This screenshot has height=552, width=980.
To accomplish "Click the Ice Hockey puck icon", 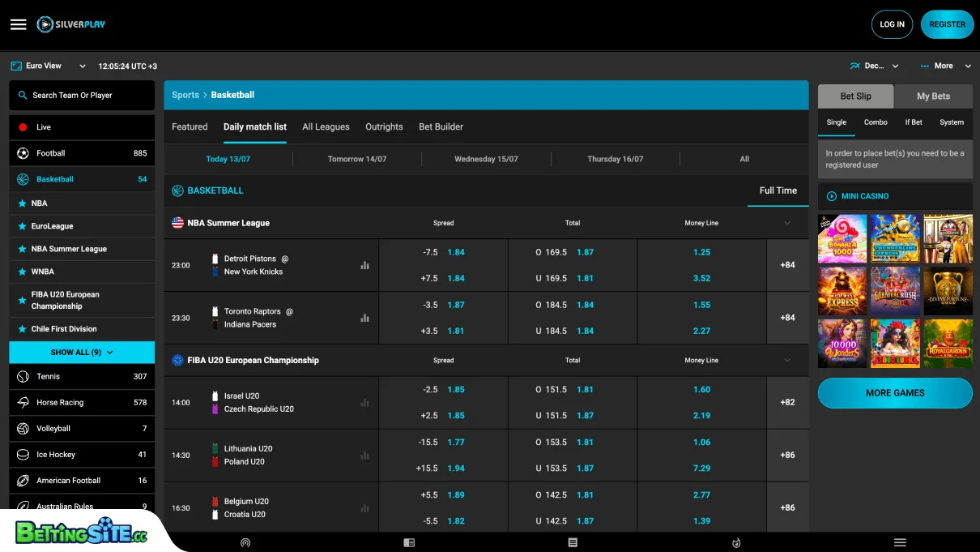I will tap(23, 455).
